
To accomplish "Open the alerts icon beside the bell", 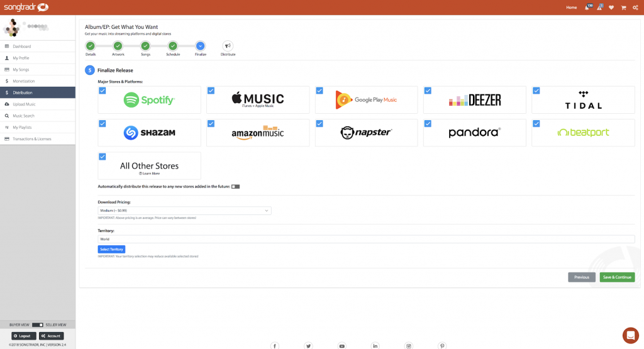I will click(599, 8).
